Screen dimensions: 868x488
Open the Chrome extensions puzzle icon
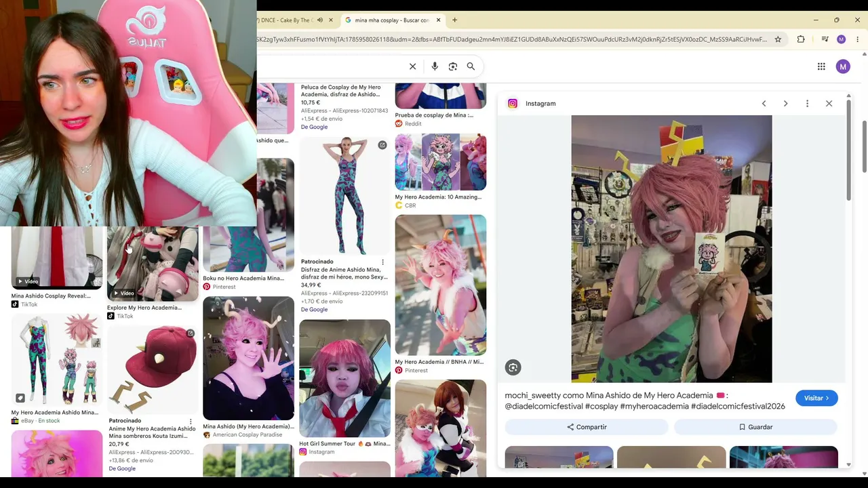click(x=801, y=39)
